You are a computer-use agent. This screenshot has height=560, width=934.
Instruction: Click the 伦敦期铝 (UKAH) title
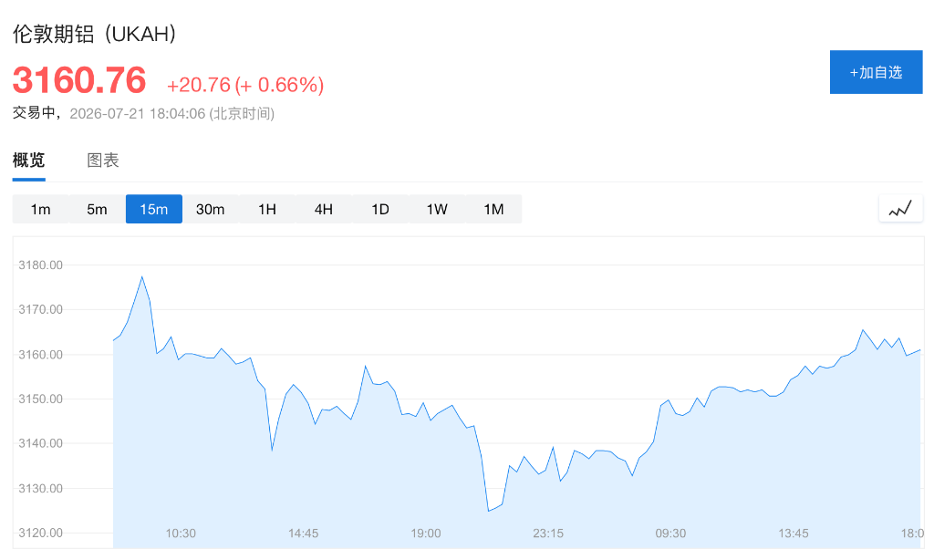pyautogui.click(x=95, y=34)
